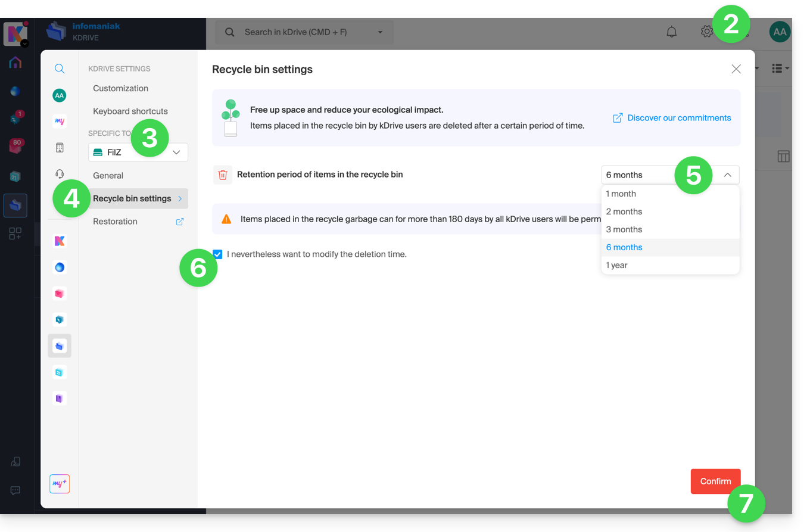Screen dimensions: 810x532
Task: Open the search field dropdown arrow
Action: click(380, 32)
